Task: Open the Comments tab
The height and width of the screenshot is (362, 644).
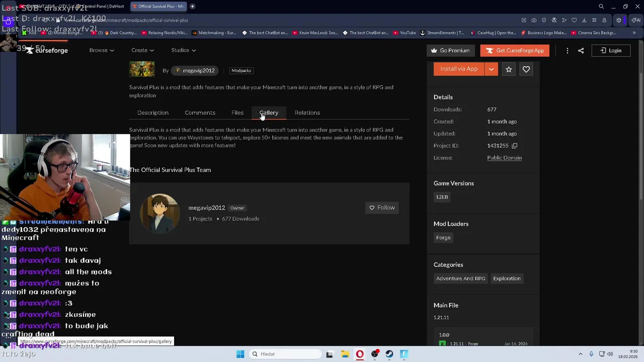Action: point(200,113)
